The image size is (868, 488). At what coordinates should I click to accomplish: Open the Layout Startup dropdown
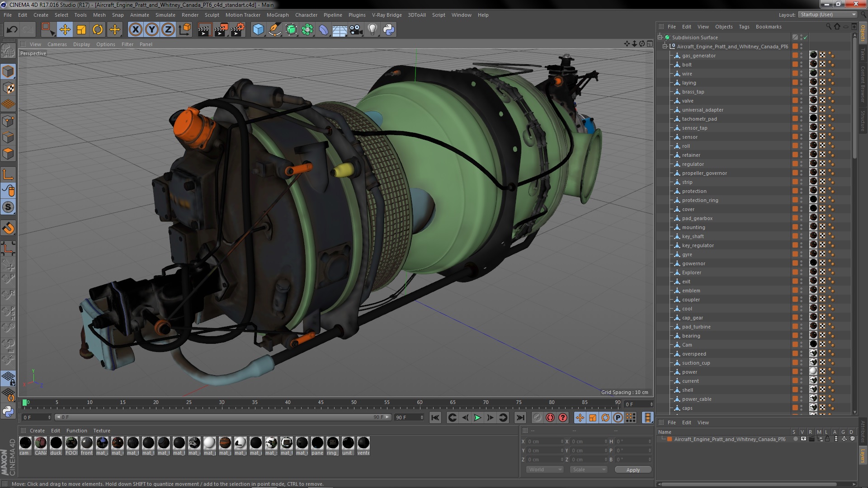click(x=827, y=14)
